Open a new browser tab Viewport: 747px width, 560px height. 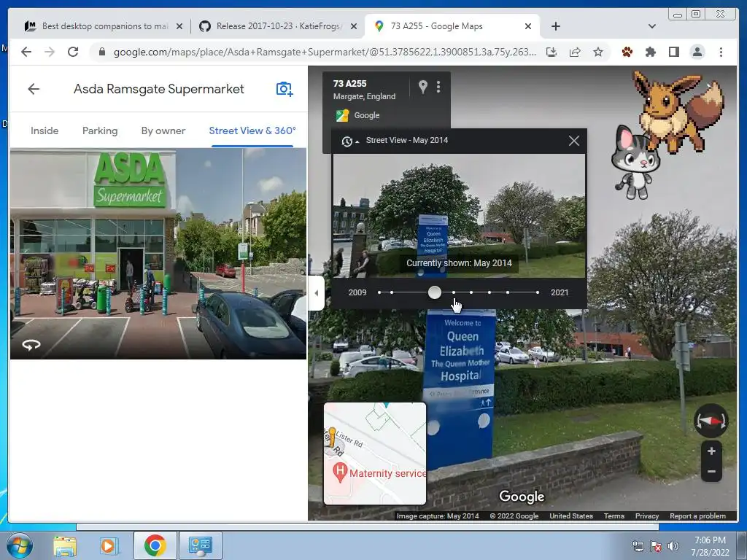pyautogui.click(x=555, y=26)
